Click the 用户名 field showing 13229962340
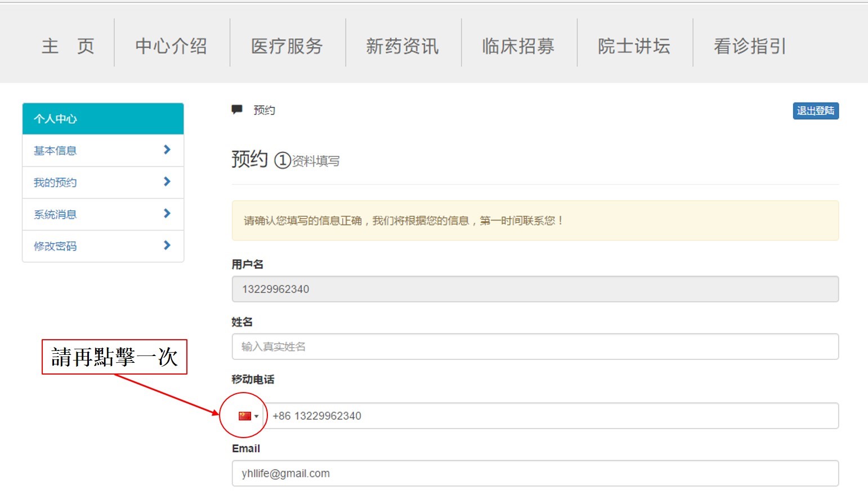The width and height of the screenshot is (868, 491). [x=535, y=289]
